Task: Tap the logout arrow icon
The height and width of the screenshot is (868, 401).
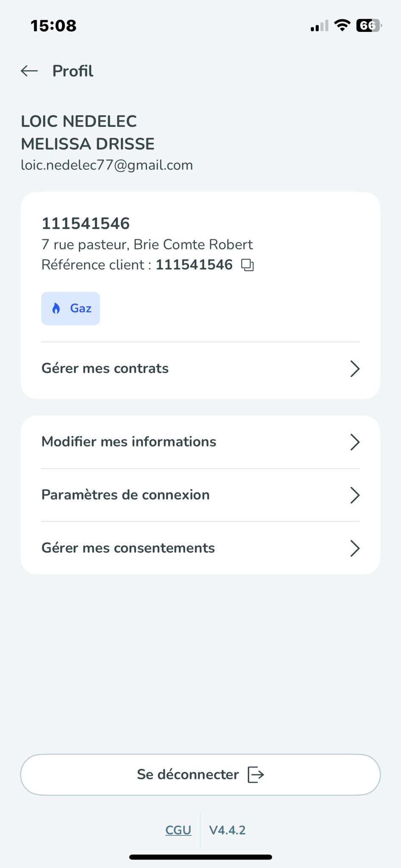Action: (x=256, y=775)
